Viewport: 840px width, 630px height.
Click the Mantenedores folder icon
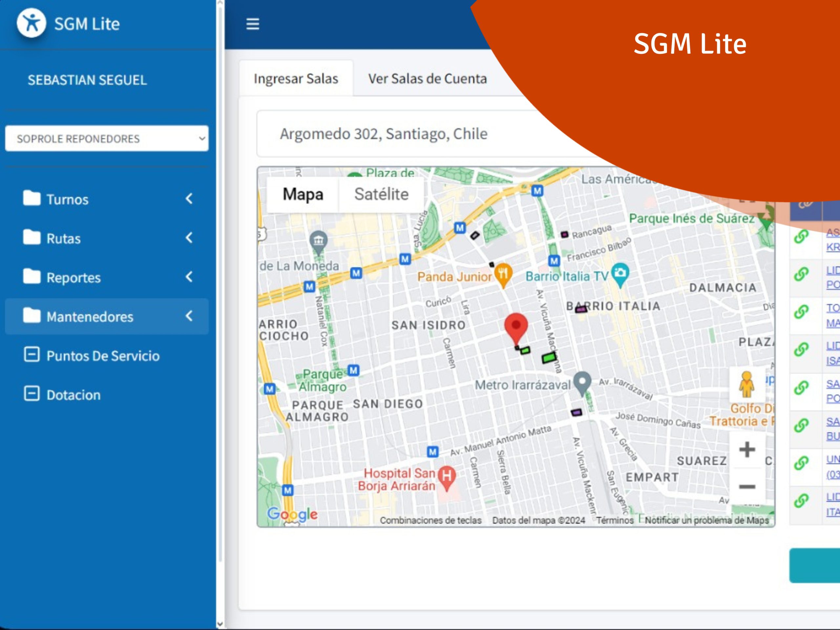(31, 315)
